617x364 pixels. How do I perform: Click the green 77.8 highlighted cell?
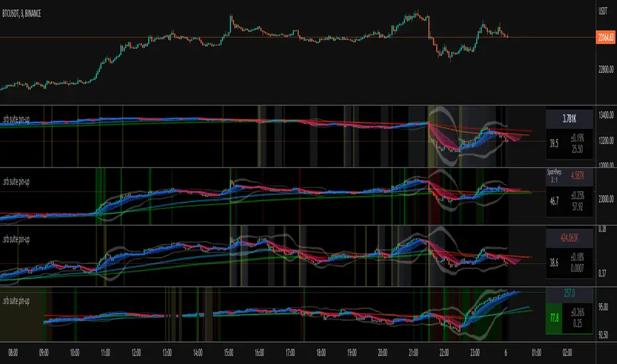(554, 318)
